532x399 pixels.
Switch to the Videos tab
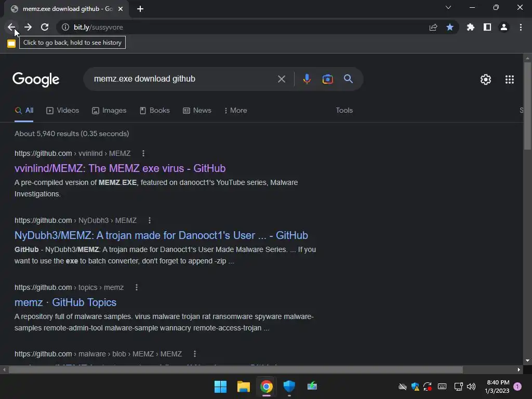click(63, 111)
